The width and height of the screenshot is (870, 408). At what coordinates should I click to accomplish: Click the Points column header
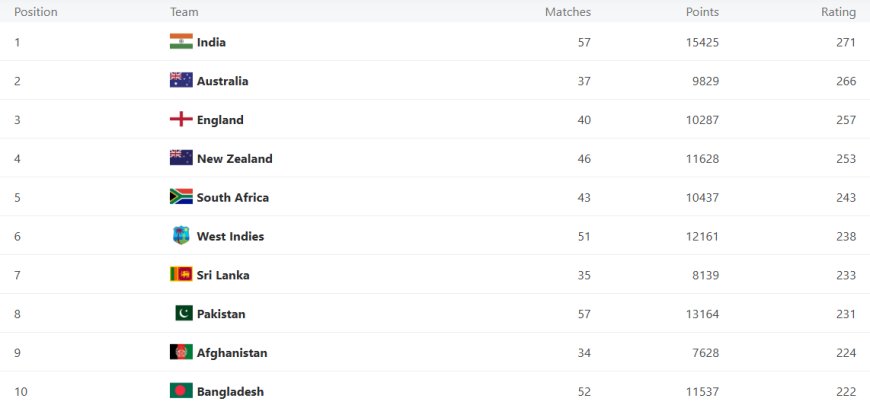[702, 12]
